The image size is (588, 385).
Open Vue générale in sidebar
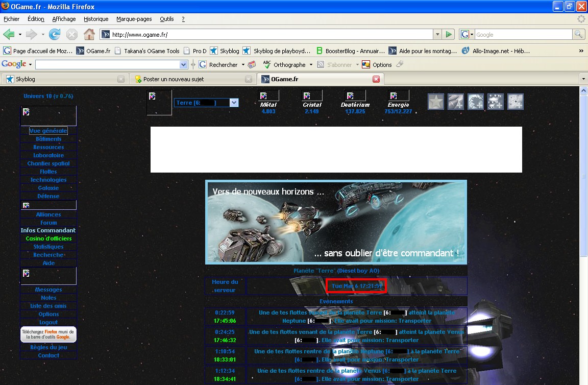(48, 131)
